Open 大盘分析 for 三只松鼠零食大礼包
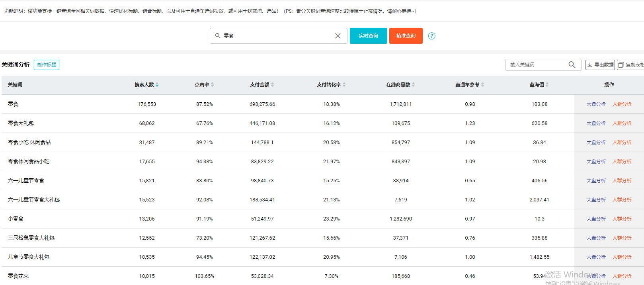The image size is (644, 285). point(596,238)
